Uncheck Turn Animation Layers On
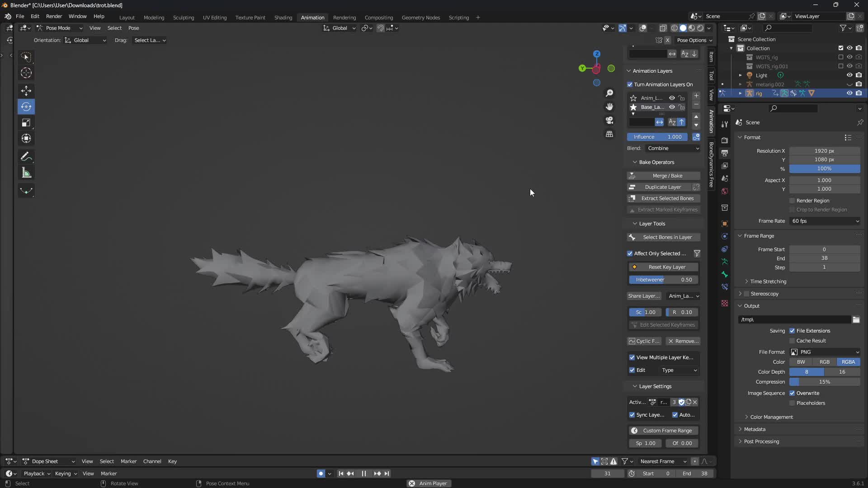This screenshot has height=488, width=868. pos(630,84)
